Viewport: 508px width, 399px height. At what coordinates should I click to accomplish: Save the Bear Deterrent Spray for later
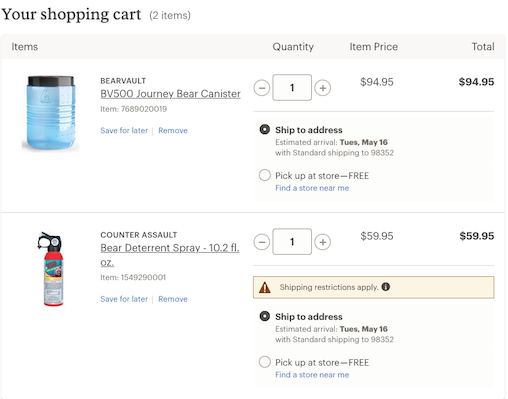124,299
